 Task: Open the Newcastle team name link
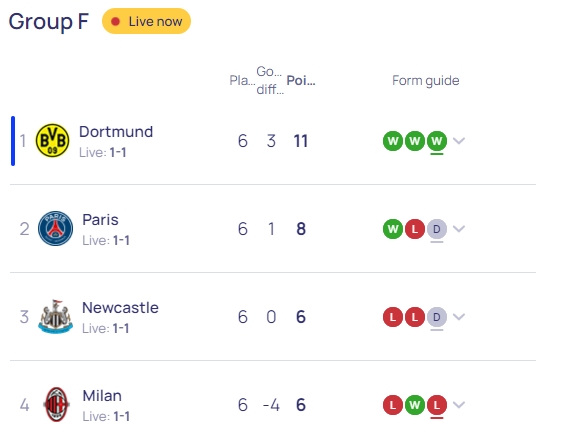coord(120,308)
